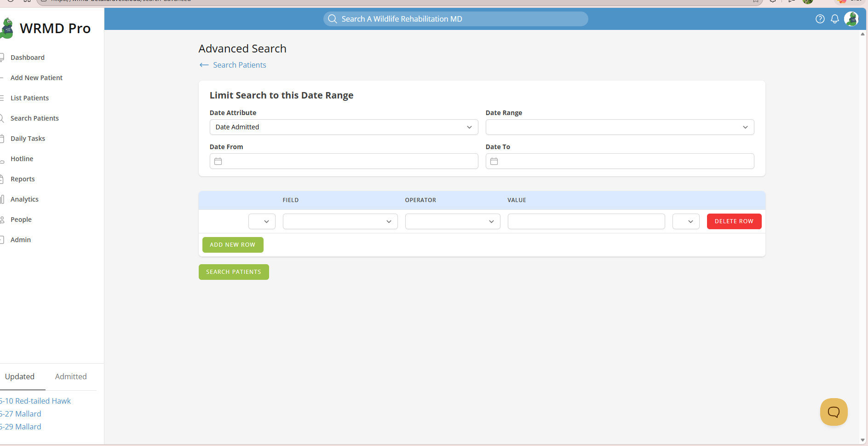Open People in the sidebar
Screen dimensions: 868x446
(x=21, y=220)
